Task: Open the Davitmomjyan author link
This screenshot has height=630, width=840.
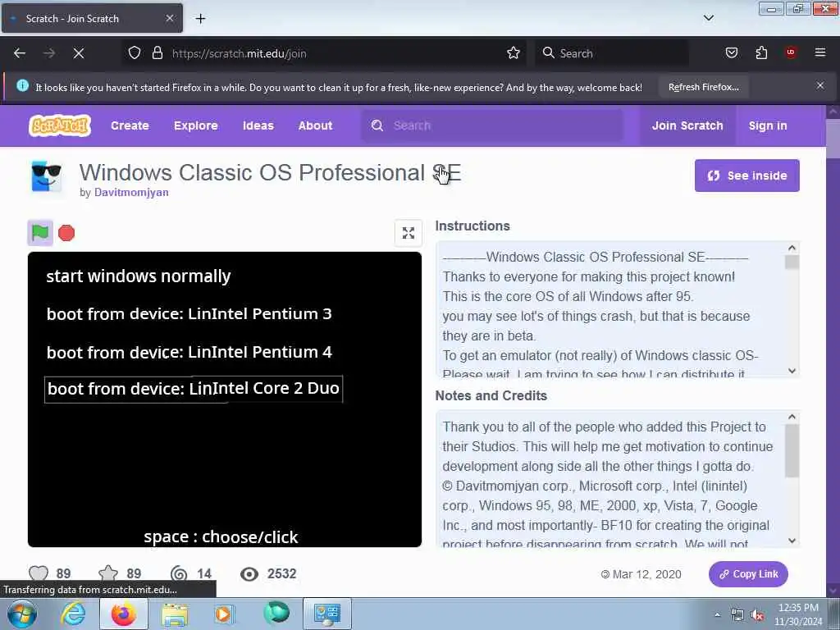Action: [131, 192]
